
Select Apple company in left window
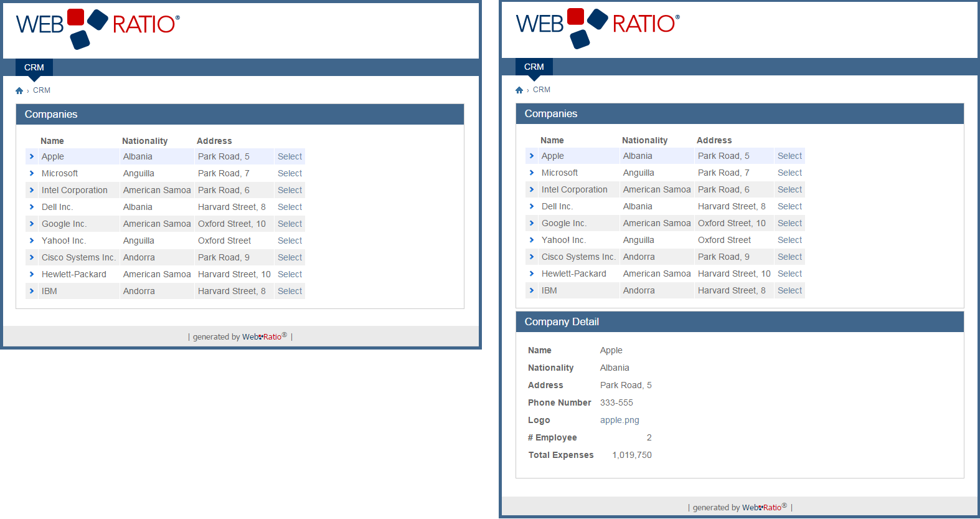click(x=290, y=156)
